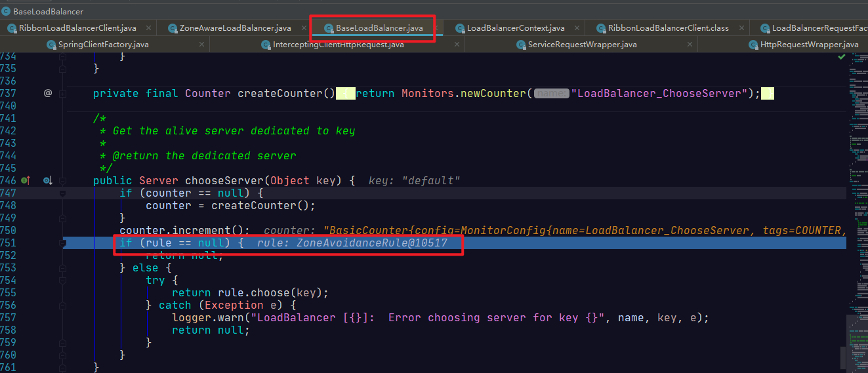Click the logger.warn statement on line 757

(441, 318)
